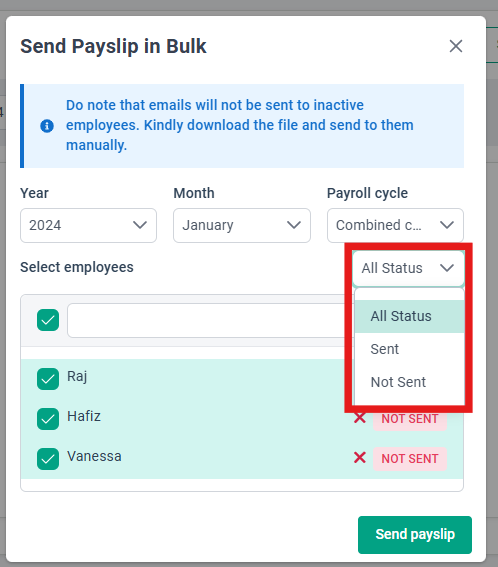Deselect Hafiz's checkbox
The width and height of the screenshot is (498, 567).
48,419
